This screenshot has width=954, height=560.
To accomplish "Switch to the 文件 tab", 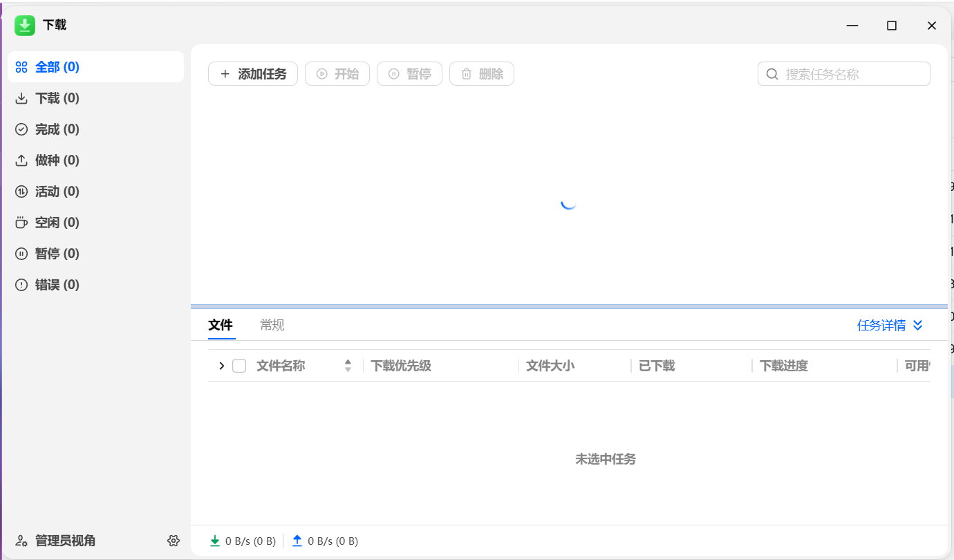I will 221,325.
